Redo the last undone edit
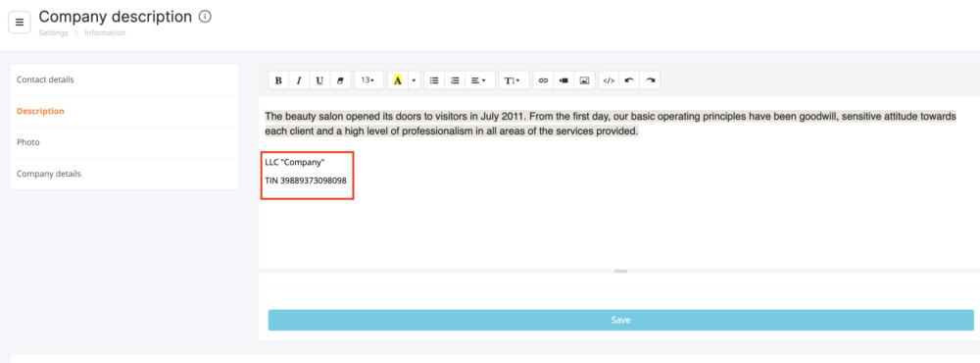The width and height of the screenshot is (980, 363). pyautogui.click(x=650, y=80)
